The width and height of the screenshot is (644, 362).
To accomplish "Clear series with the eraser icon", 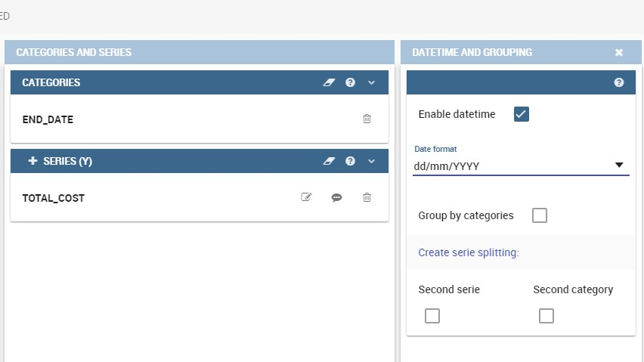I will (329, 161).
